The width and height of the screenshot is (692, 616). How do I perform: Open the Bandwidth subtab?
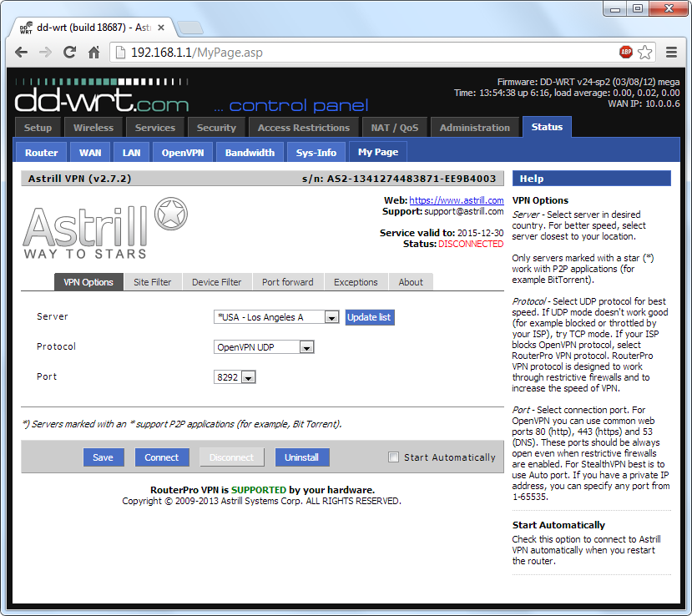[x=250, y=152]
